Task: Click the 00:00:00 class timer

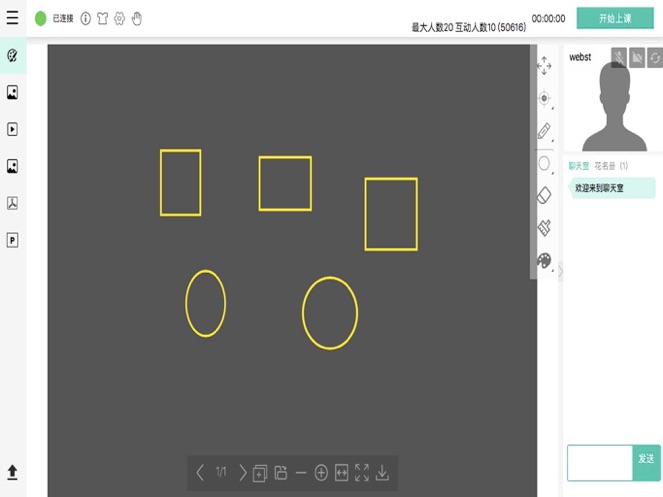Action: pos(548,19)
